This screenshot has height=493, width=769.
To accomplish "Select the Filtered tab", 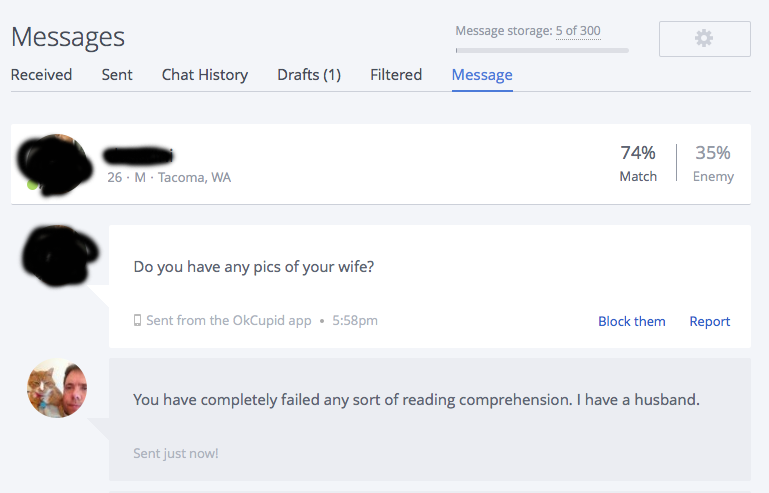I will 396,75.
